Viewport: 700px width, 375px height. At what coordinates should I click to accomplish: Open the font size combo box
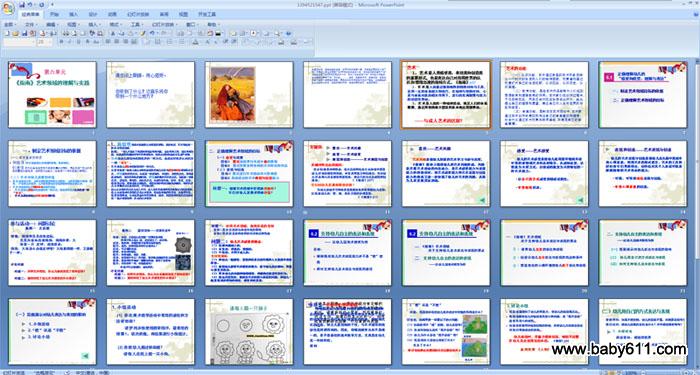(x=45, y=42)
